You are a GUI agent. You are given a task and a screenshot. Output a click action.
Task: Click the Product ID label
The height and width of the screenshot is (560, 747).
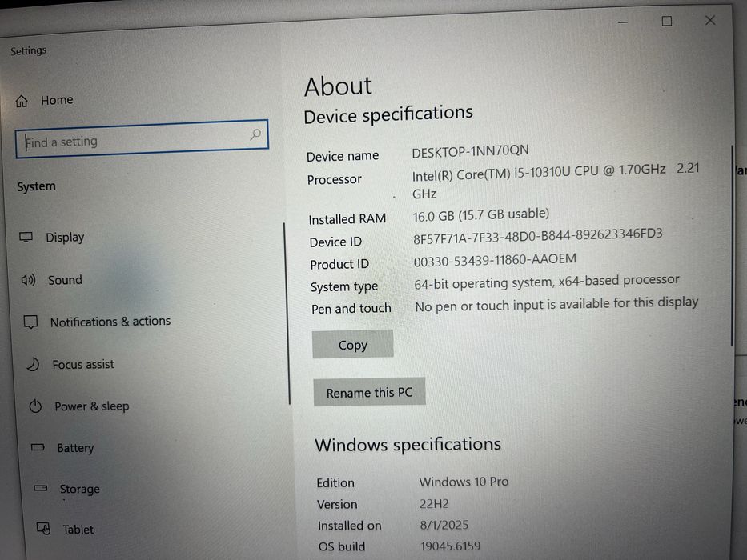(339, 264)
